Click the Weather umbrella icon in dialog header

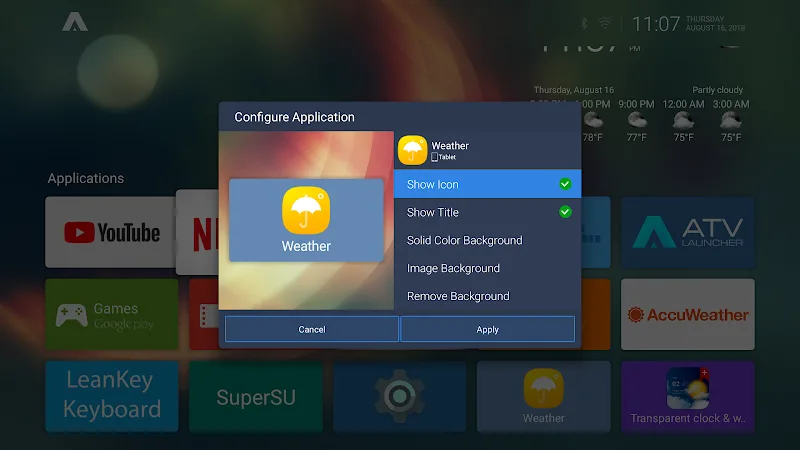413,151
